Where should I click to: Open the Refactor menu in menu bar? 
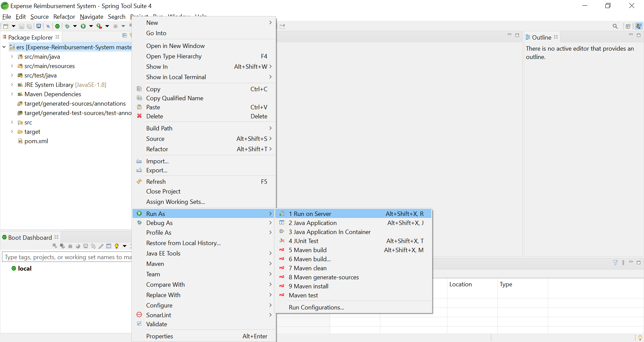point(64,16)
